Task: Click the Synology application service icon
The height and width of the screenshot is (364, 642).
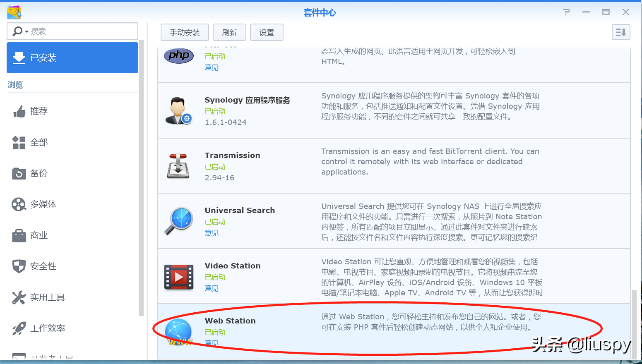Action: [x=178, y=111]
